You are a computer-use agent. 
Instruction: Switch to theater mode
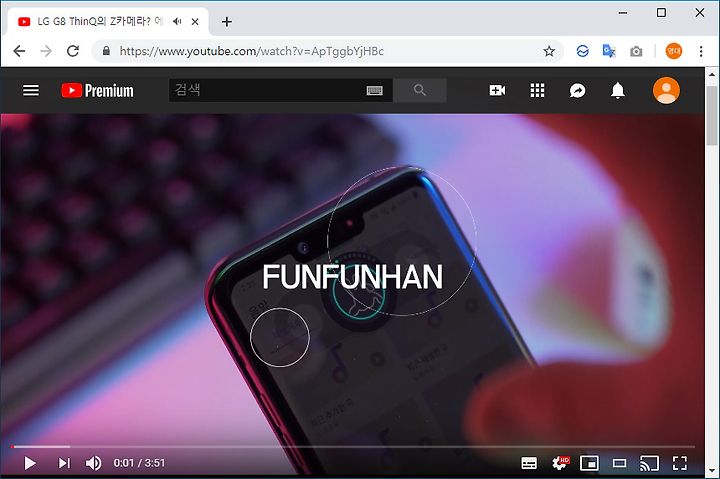coord(619,463)
